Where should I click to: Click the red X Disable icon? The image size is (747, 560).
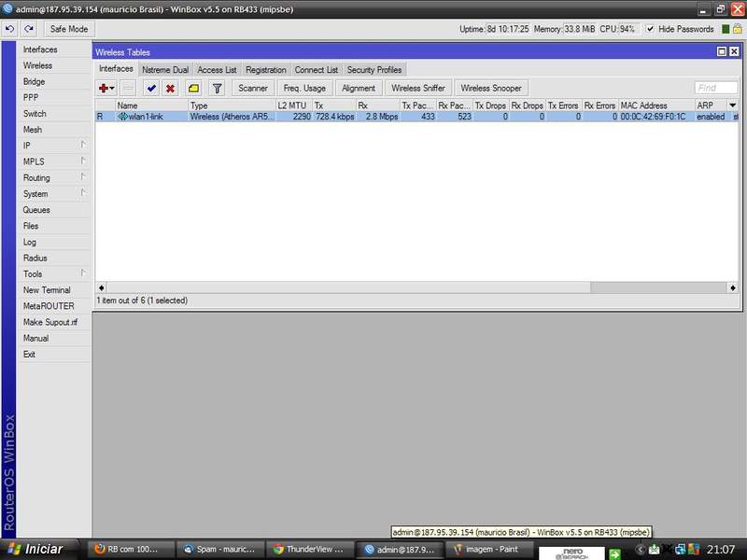170,88
